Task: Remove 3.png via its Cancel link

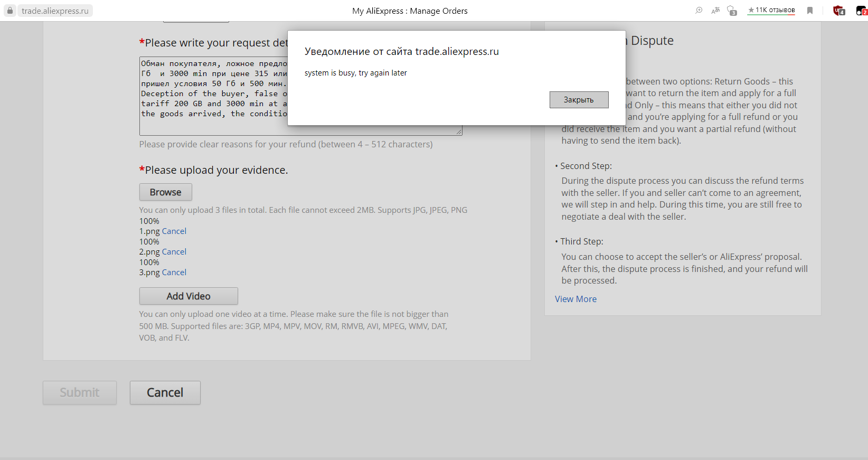Action: tap(174, 273)
